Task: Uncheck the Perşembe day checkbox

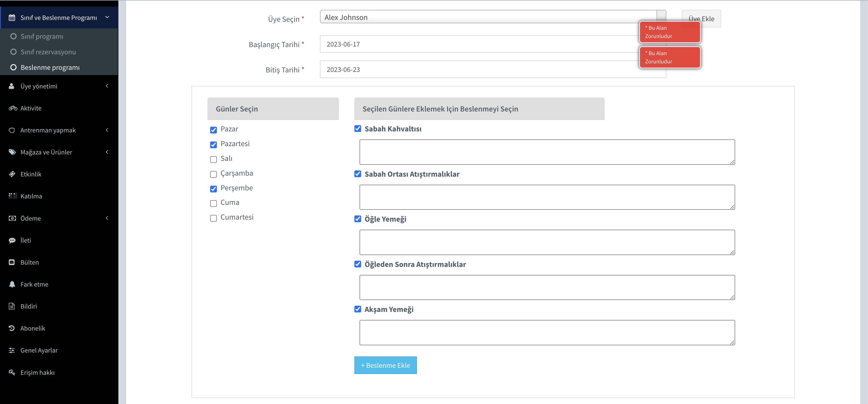Action: 213,189
